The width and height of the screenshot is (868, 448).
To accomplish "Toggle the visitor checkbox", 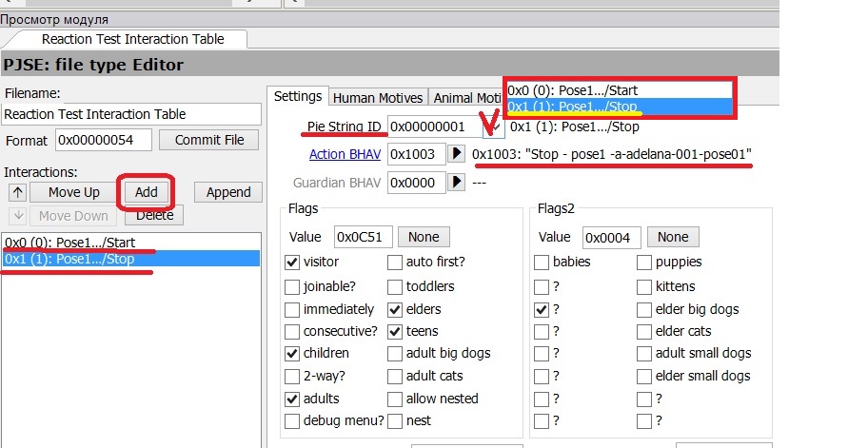I will pos(292,263).
